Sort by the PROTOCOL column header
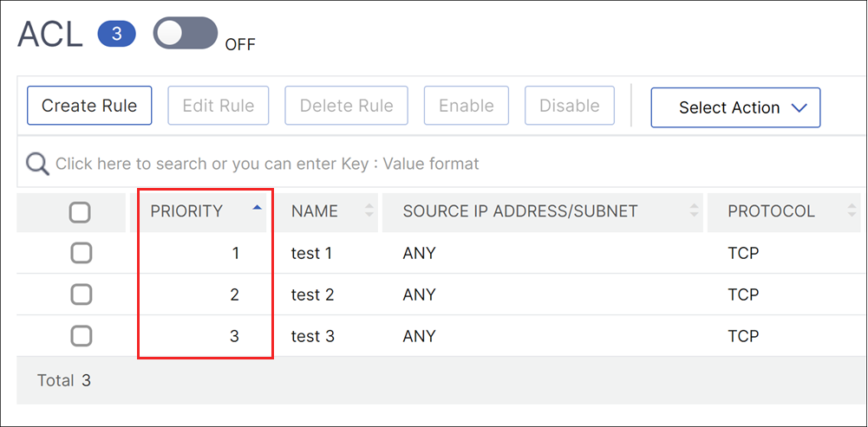Viewport: 868px width, 427px height. (783, 211)
